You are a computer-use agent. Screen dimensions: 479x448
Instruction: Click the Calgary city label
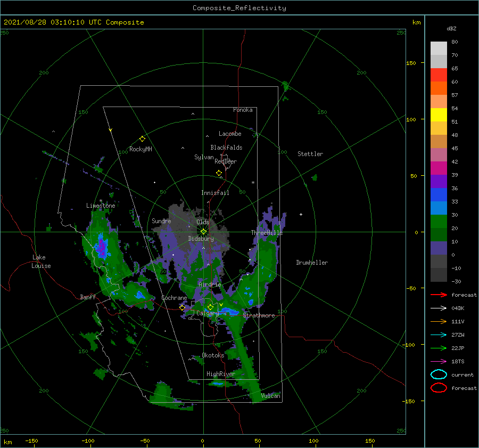point(208,313)
